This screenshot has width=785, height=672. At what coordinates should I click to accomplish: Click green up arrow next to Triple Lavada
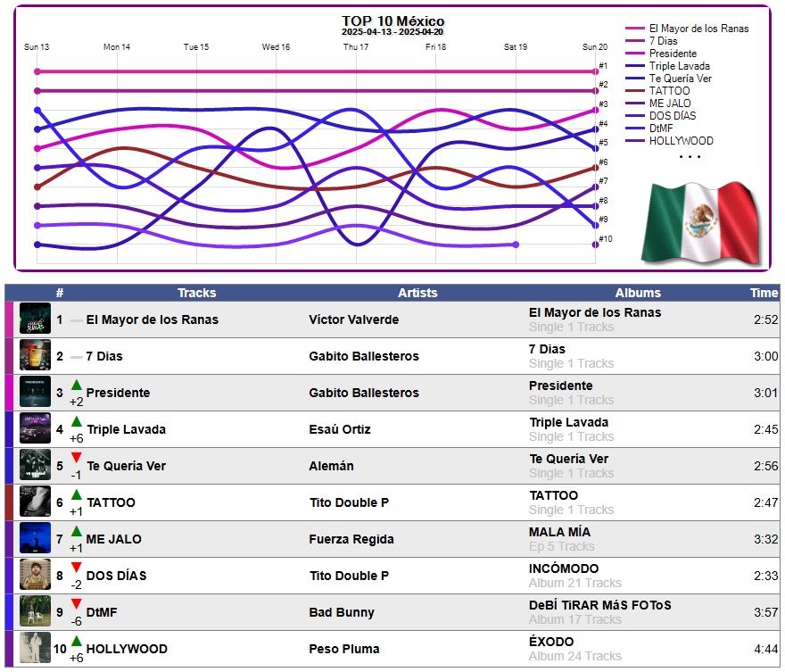[x=77, y=421]
